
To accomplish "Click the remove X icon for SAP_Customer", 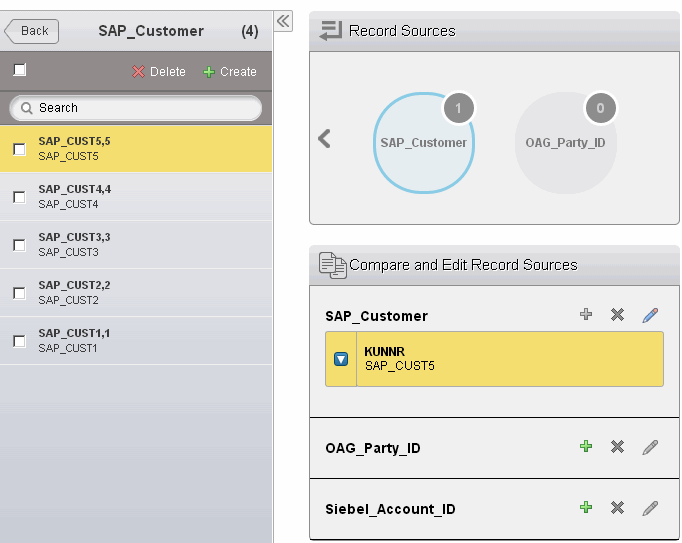I will 618,315.
